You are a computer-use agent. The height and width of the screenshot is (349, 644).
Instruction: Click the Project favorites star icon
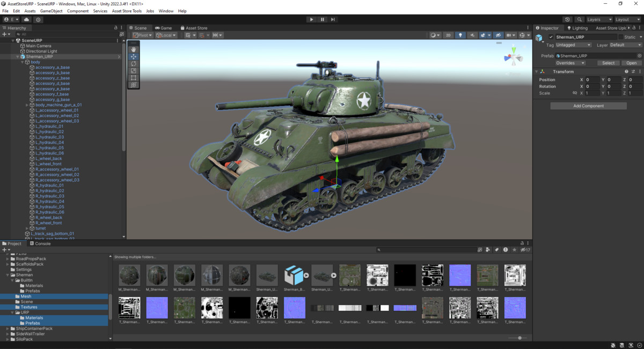click(515, 250)
